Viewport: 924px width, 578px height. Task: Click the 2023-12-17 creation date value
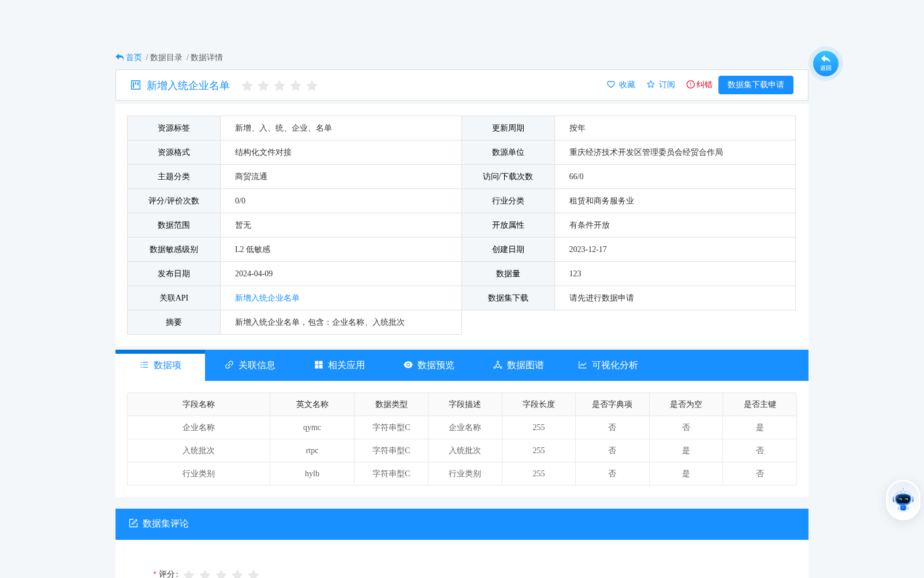[x=588, y=250]
